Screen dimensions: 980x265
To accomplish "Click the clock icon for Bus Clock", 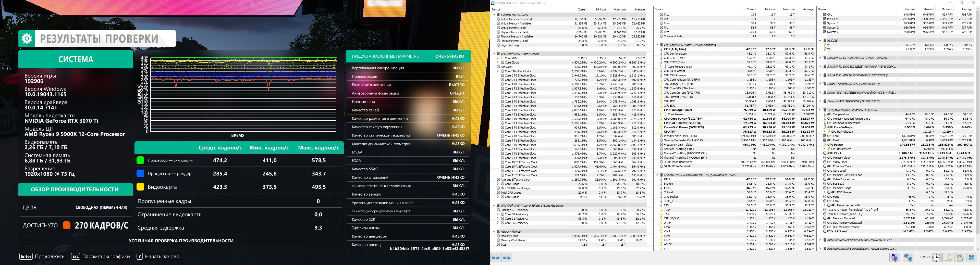I will 498,67.
